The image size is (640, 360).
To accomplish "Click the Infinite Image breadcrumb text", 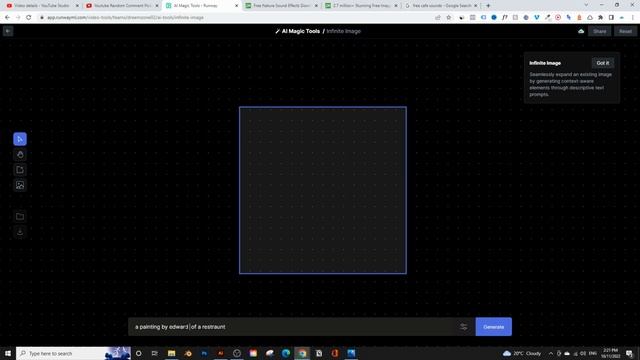I will (343, 31).
